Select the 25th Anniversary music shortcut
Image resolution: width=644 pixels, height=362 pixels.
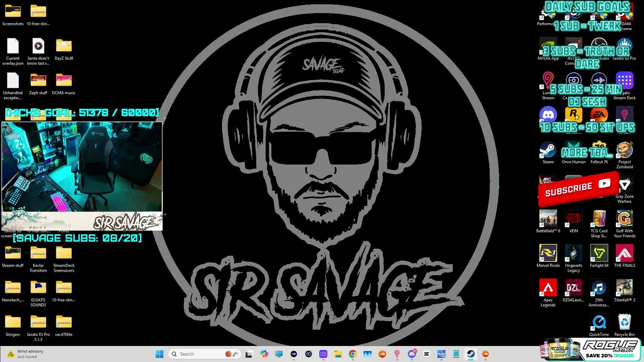point(599,294)
